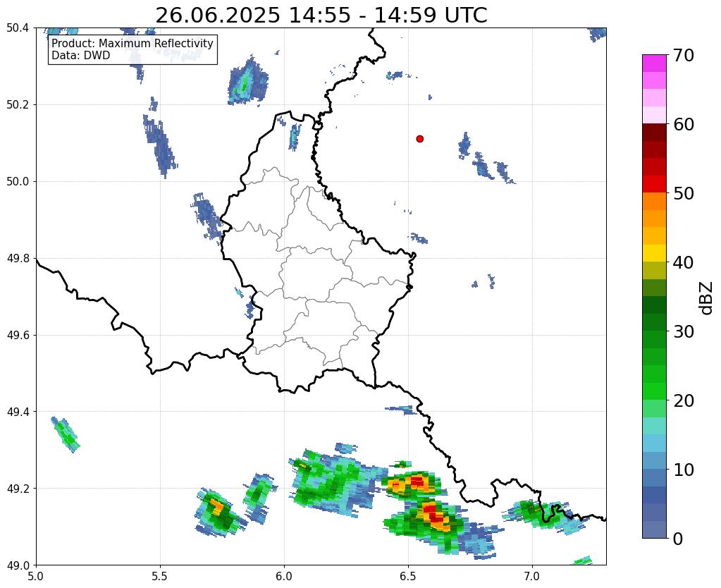Click the longitude label 5.5
This screenshot has height=588, width=721.
coord(160,577)
